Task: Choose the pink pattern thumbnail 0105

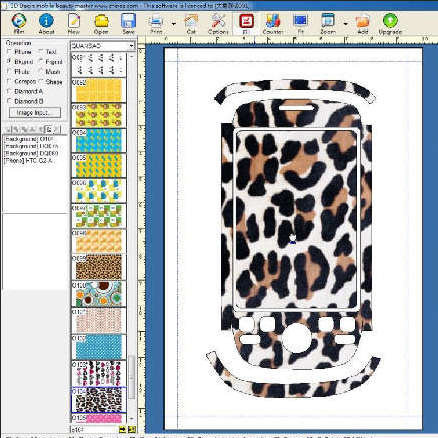Action: [x=99, y=419]
